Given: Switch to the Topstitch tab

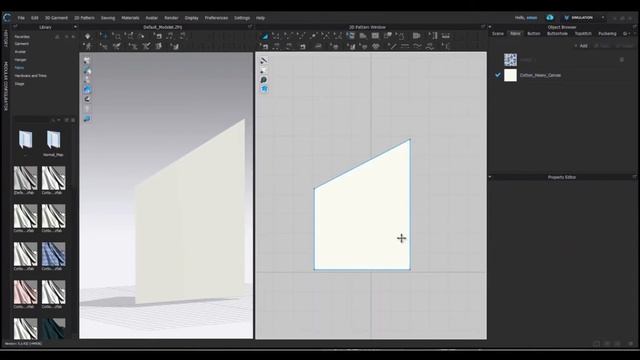Looking at the screenshot, I should coord(583,33).
